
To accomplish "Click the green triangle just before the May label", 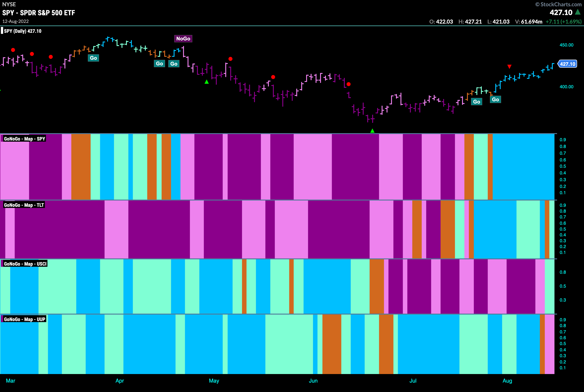I will point(207,82).
